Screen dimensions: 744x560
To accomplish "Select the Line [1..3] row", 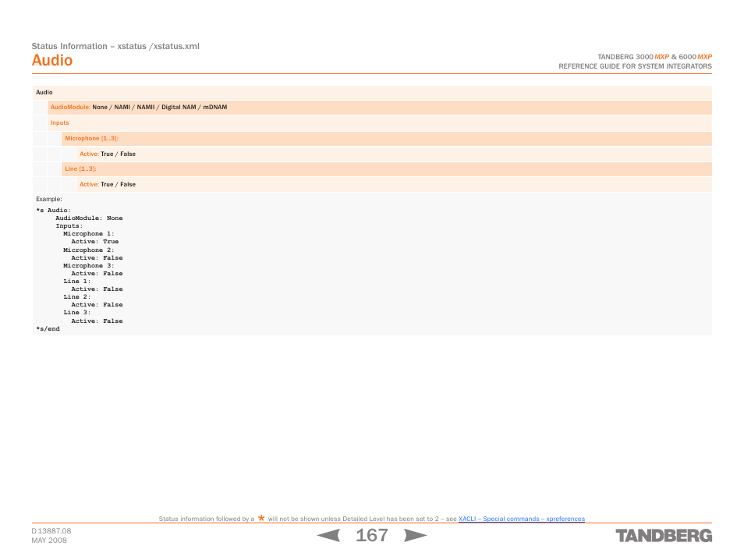I will coord(387,169).
